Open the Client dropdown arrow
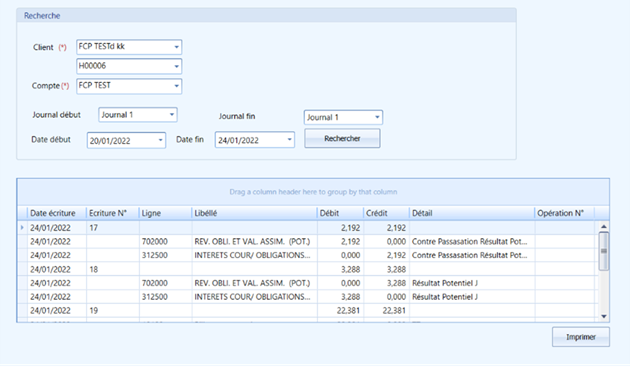The height and width of the screenshot is (367, 630). coord(176,47)
